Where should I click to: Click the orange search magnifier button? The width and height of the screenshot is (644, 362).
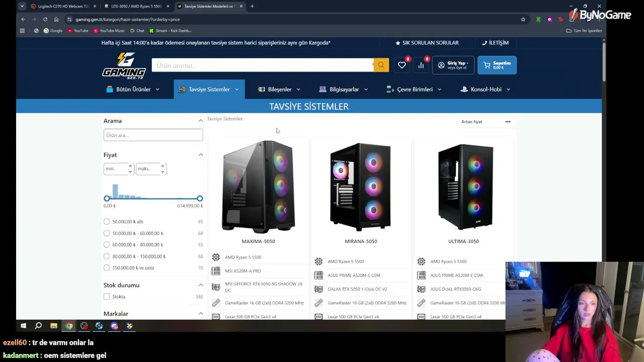(x=381, y=65)
